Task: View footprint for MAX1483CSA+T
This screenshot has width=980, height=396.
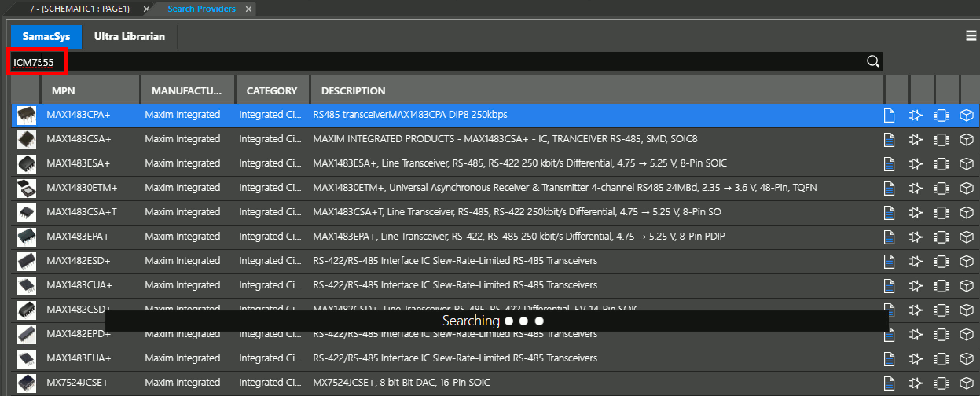Action: [x=941, y=213]
